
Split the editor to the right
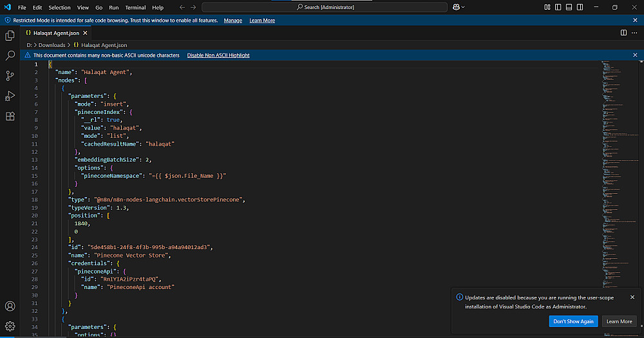coord(623,32)
